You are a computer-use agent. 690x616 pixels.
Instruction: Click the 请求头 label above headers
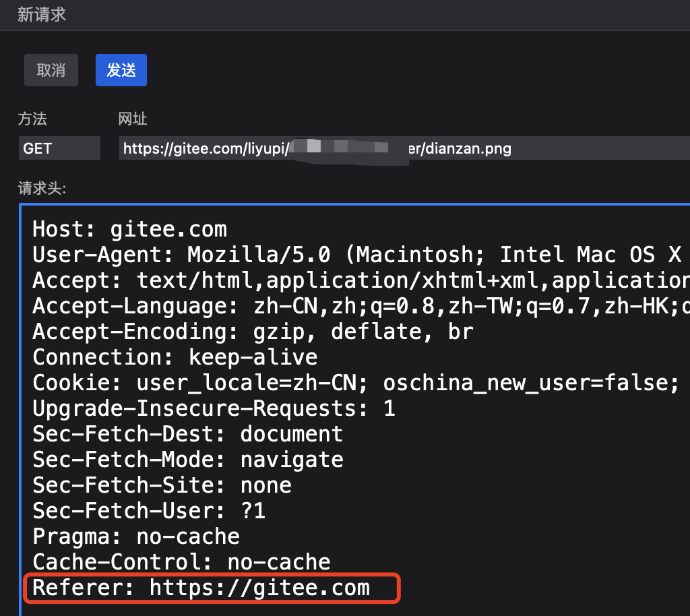[x=42, y=188]
